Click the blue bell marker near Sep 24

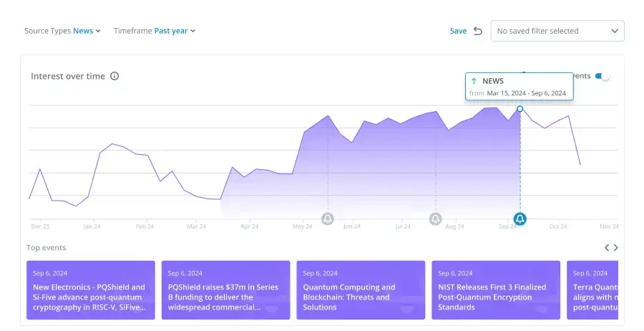click(520, 219)
